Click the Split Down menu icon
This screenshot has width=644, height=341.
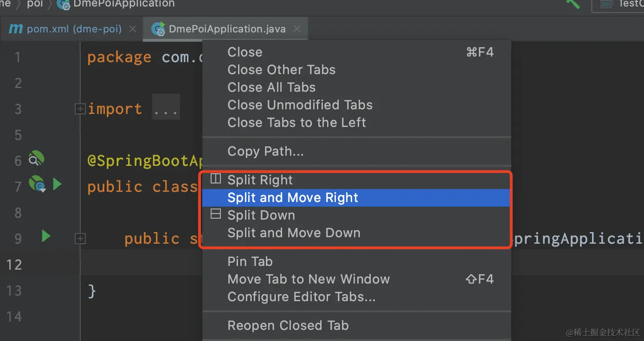(x=216, y=214)
